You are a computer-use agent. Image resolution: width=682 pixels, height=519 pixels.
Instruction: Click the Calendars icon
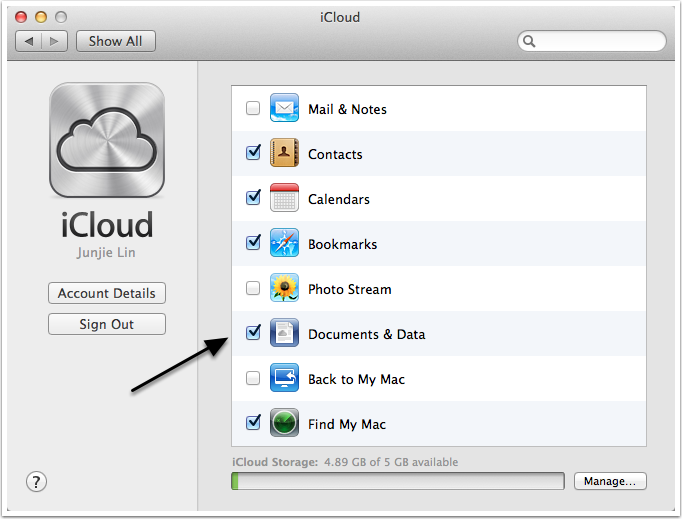[284, 198]
